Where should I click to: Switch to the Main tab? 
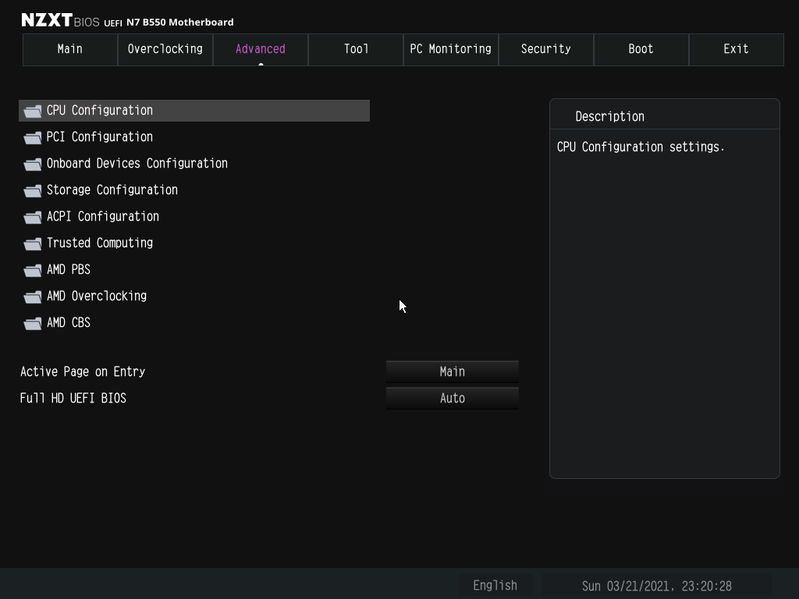tap(70, 49)
